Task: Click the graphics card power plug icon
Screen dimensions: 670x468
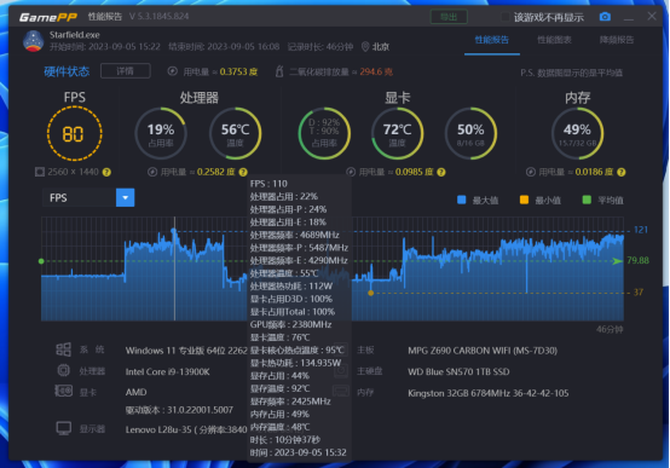Action: [x=351, y=172]
